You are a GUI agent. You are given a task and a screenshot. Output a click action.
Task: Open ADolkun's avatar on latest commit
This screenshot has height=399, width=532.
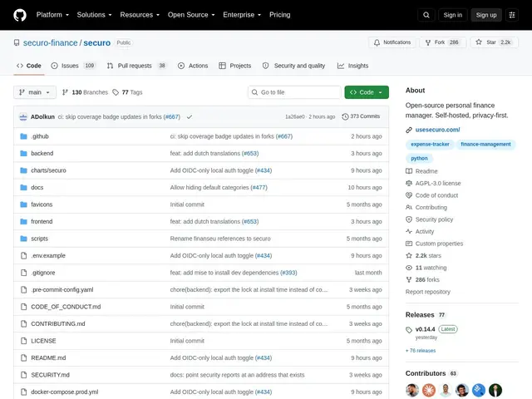pos(23,116)
